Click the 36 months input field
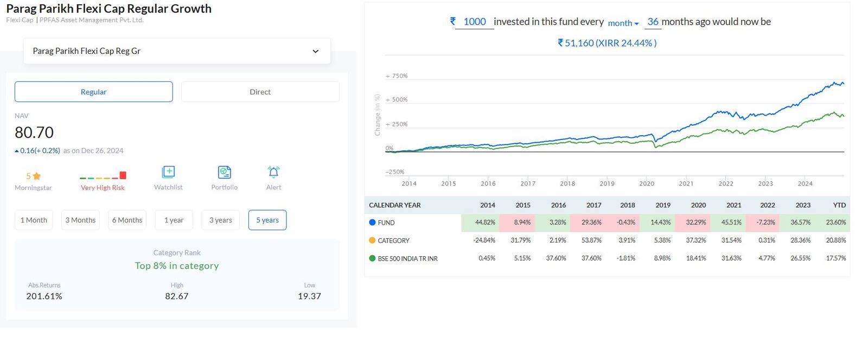 click(653, 22)
